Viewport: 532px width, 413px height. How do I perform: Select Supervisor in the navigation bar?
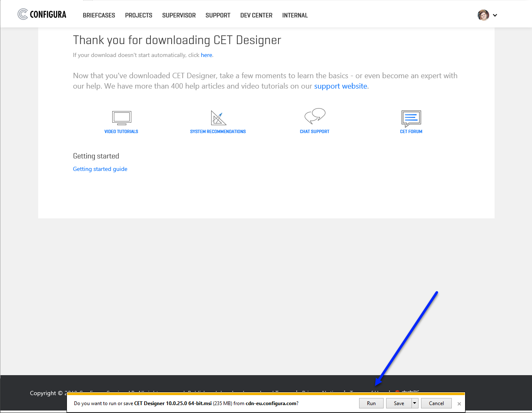[x=179, y=15]
